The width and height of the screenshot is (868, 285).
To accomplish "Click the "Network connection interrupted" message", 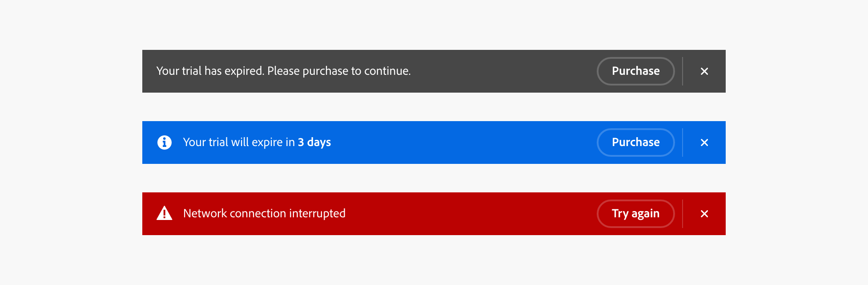I will pos(264,214).
